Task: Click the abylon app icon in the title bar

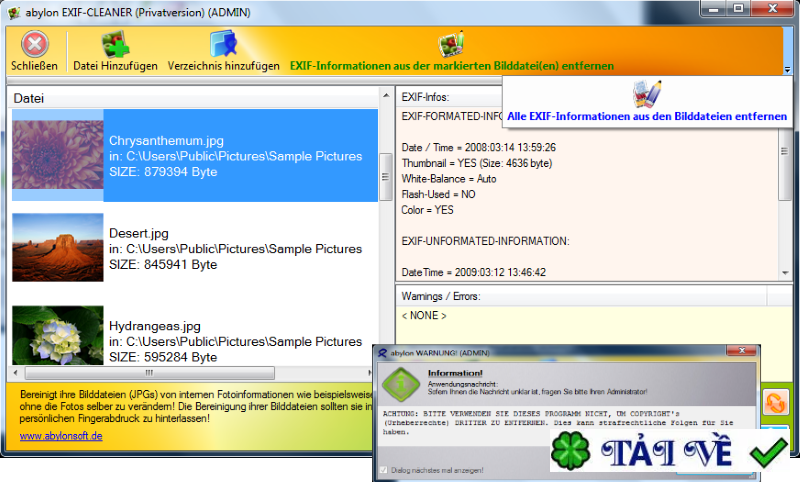Action: [x=14, y=12]
